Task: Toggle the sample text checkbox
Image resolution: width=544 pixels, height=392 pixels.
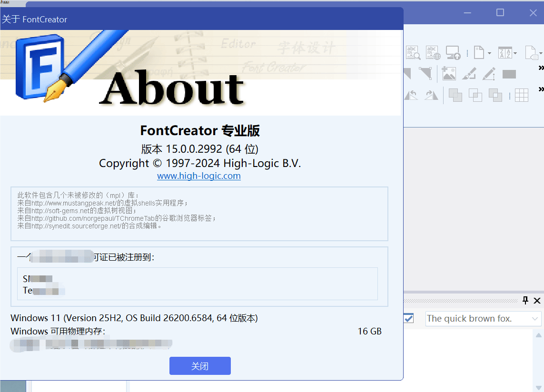Action: click(x=408, y=318)
